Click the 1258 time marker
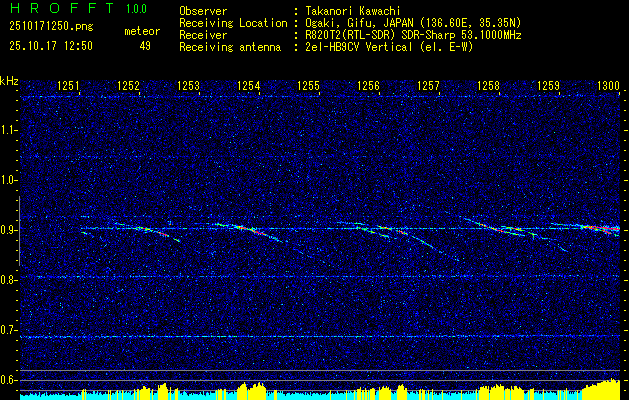629x400 pixels. click(489, 87)
